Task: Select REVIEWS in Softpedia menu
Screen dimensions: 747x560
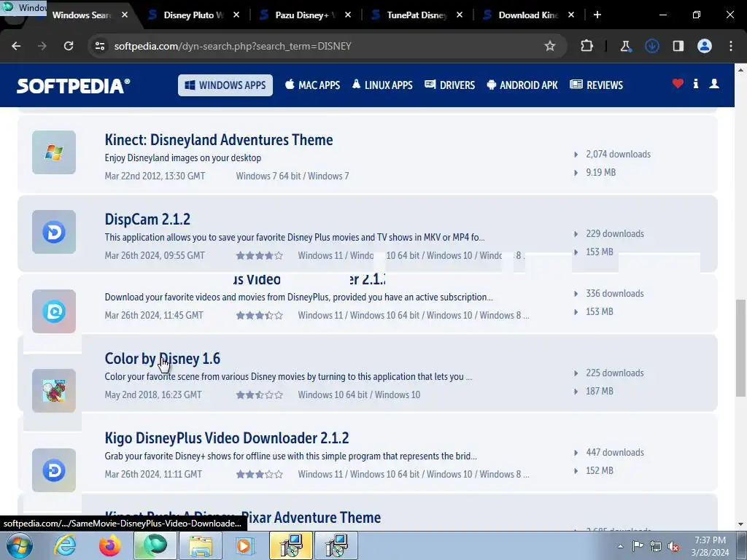Action: pyautogui.click(x=597, y=85)
